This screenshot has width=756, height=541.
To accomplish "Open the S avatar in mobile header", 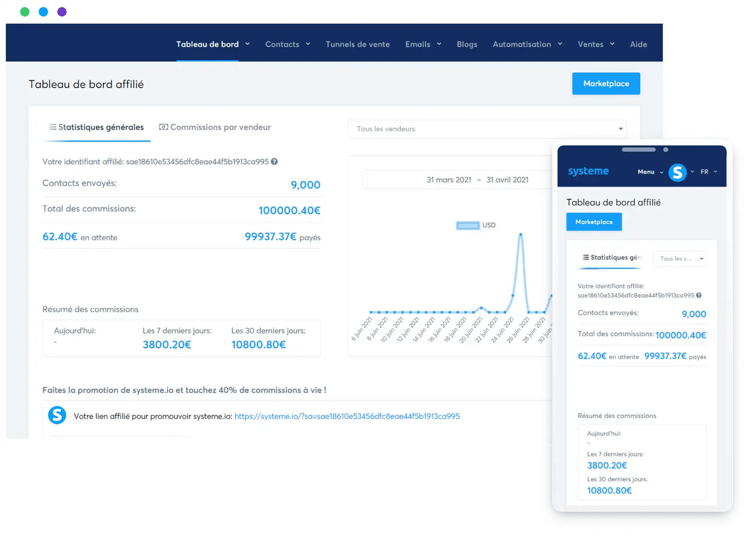I will click(677, 172).
